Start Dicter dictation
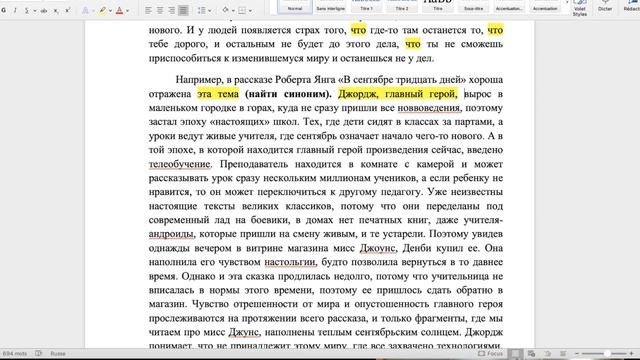The image size is (640, 360). pyautogui.click(x=605, y=7)
